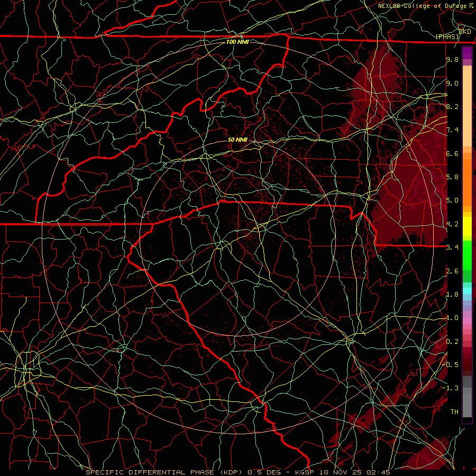Click the 5.8 scale value
This screenshot has height=476, width=476.
[x=452, y=177]
